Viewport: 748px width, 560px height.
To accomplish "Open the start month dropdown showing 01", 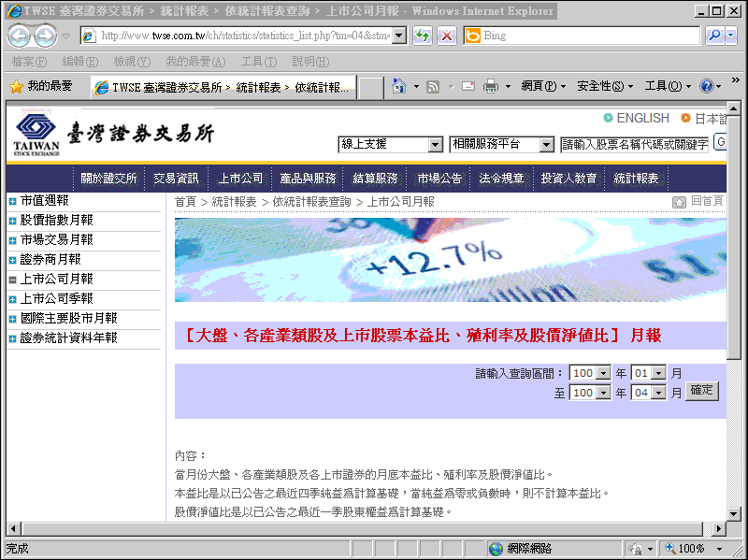I will click(648, 373).
